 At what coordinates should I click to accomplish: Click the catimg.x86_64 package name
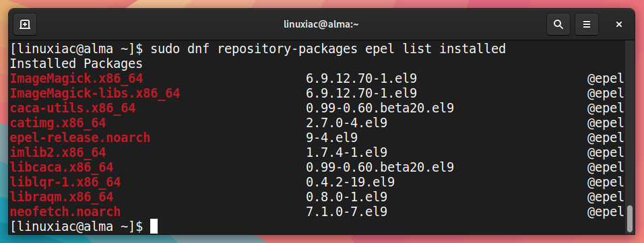coord(58,123)
